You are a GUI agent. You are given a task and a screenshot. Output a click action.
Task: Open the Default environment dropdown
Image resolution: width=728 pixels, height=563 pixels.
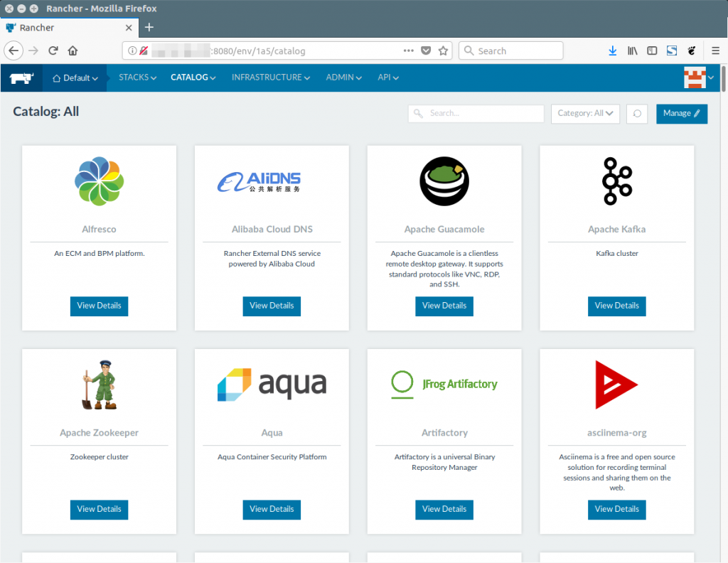75,78
